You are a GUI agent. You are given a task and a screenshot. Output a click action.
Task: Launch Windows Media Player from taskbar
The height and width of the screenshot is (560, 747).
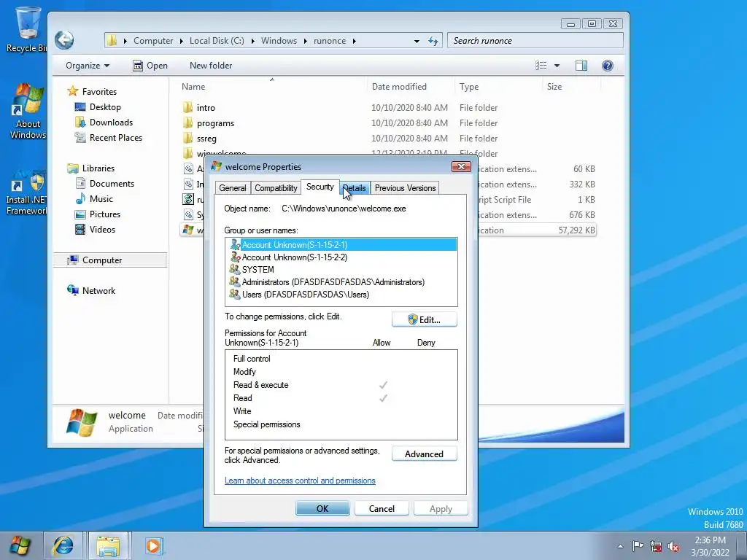click(x=153, y=545)
